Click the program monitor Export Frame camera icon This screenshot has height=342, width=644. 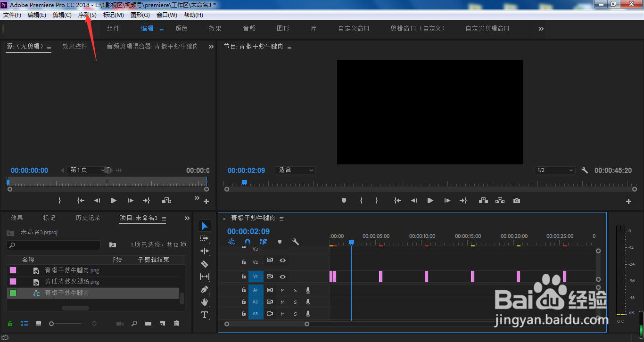point(517,201)
